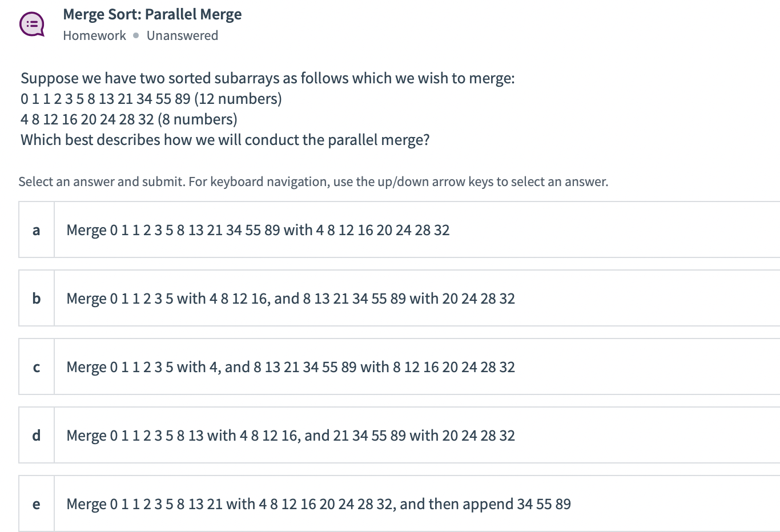Click the letter label 'c' box

coord(36,366)
